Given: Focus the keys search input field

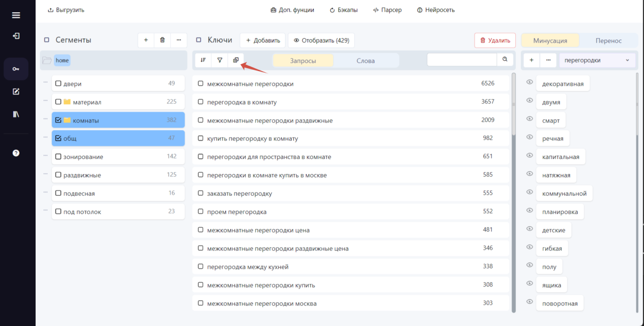Looking at the screenshot, I should tap(462, 59).
